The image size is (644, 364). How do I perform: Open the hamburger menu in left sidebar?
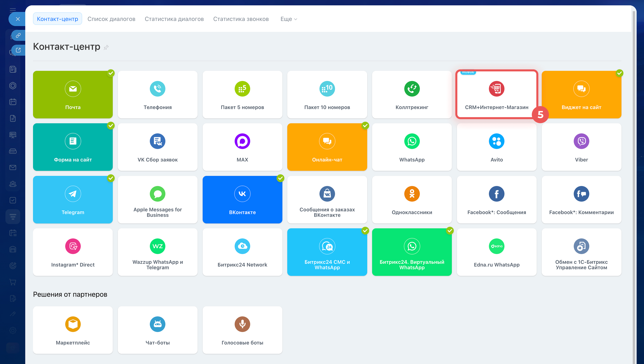pos(13,10)
